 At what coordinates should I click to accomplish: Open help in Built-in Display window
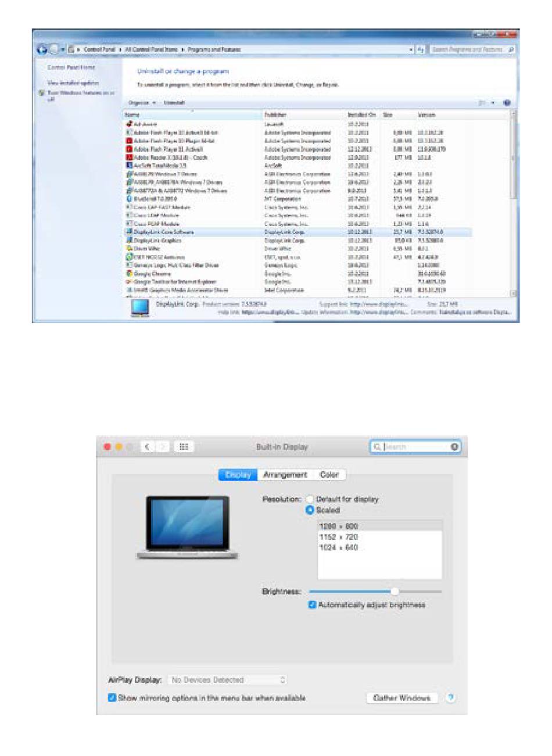click(450, 698)
